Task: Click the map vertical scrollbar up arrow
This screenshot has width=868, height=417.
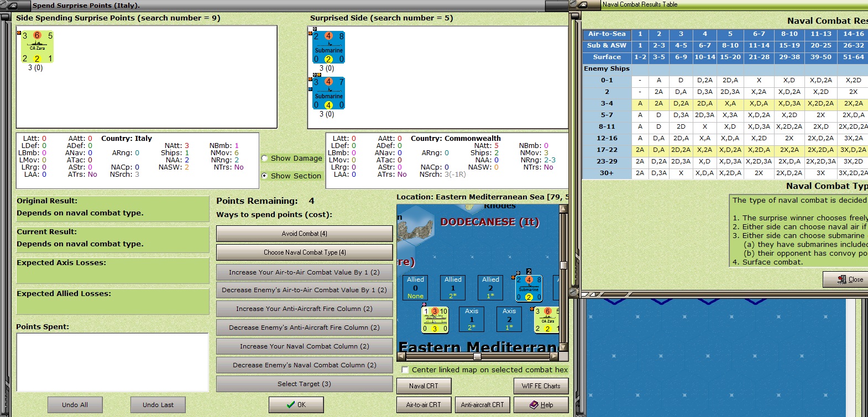Action: click(563, 209)
